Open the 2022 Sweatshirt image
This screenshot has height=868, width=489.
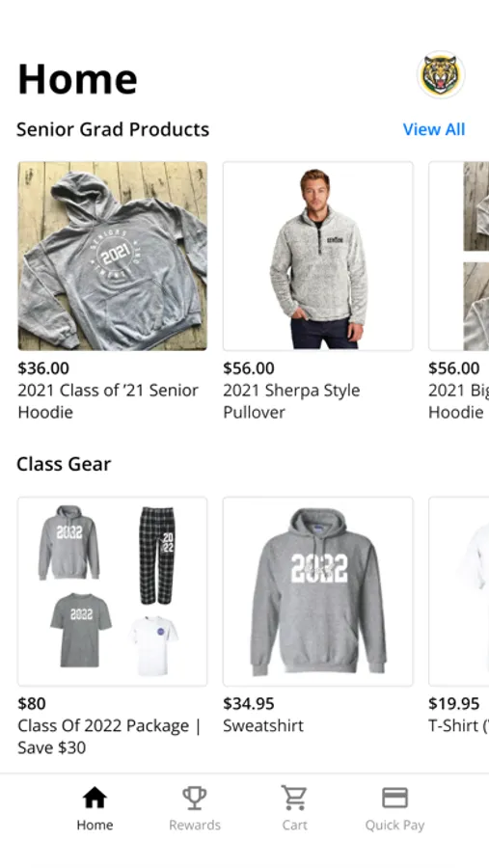(318, 591)
